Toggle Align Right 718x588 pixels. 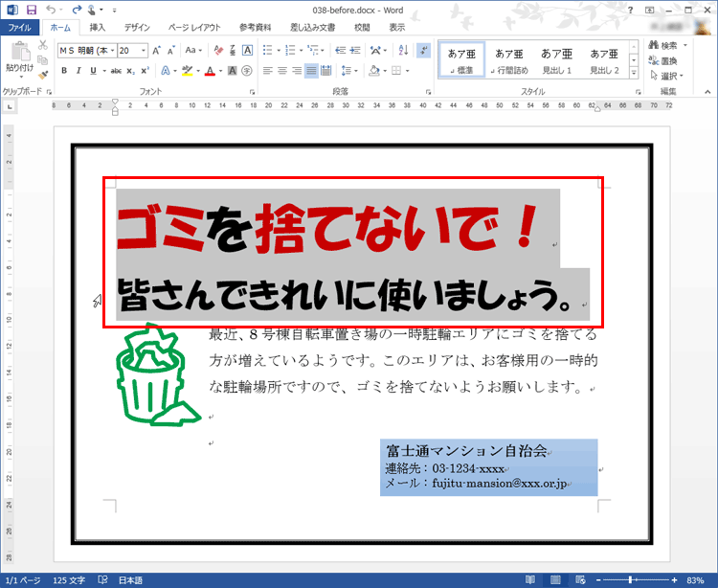pyautogui.click(x=297, y=71)
